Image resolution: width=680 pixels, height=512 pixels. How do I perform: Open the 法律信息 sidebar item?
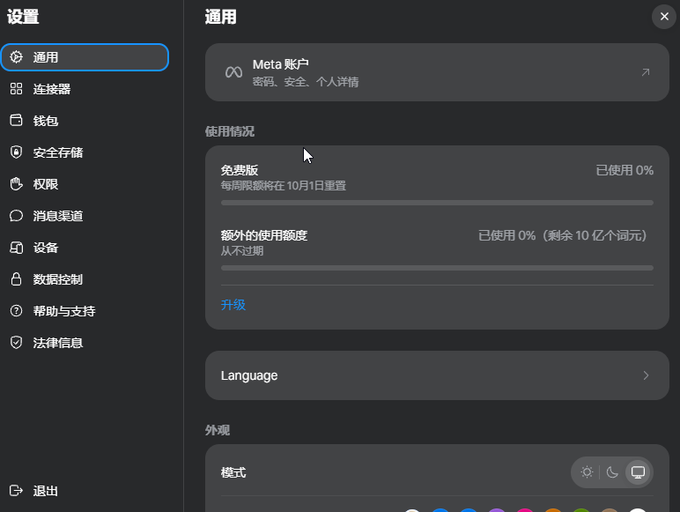85,342
